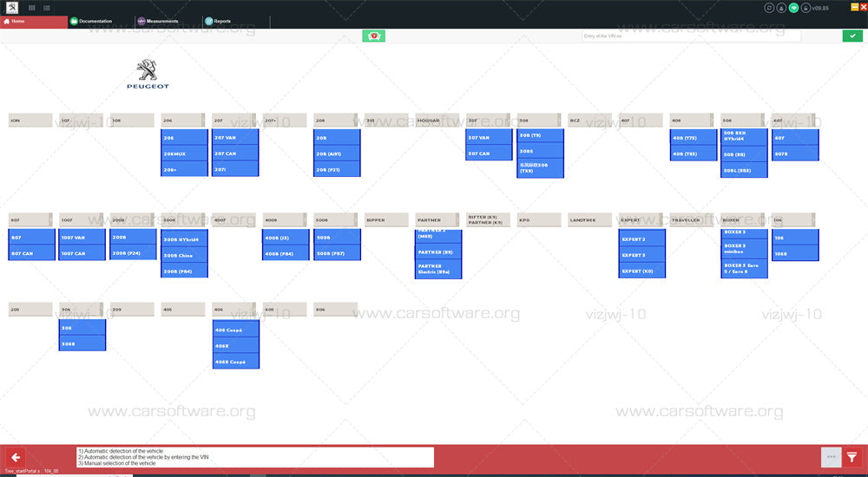The image size is (868, 477).
Task: Choose 207 VAN variant
Action: point(235,137)
